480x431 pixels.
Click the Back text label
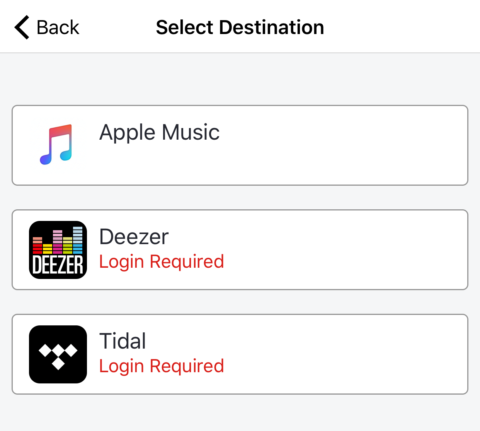pos(58,27)
